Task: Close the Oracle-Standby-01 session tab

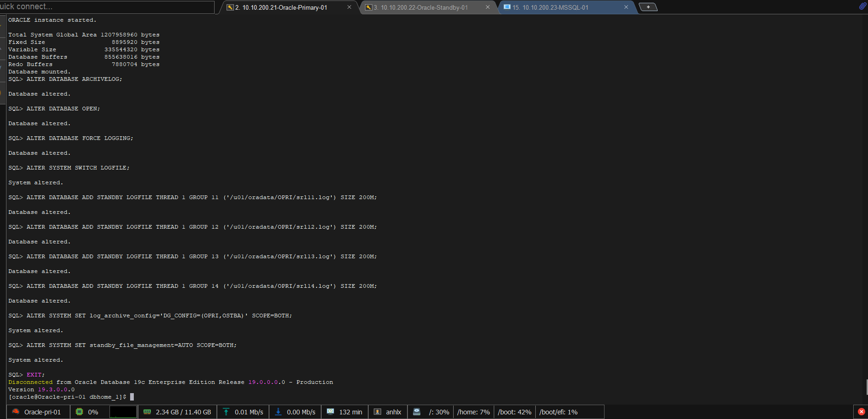Action: click(488, 7)
